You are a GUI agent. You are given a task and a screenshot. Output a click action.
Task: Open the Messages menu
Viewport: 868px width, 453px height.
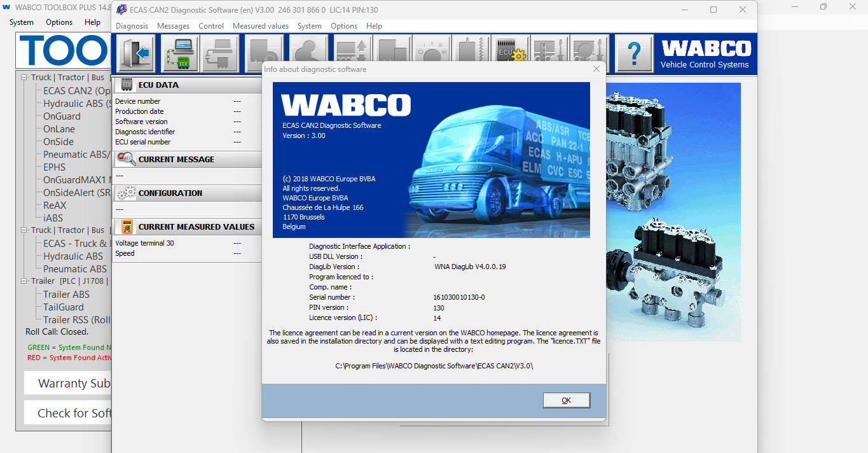tap(173, 26)
